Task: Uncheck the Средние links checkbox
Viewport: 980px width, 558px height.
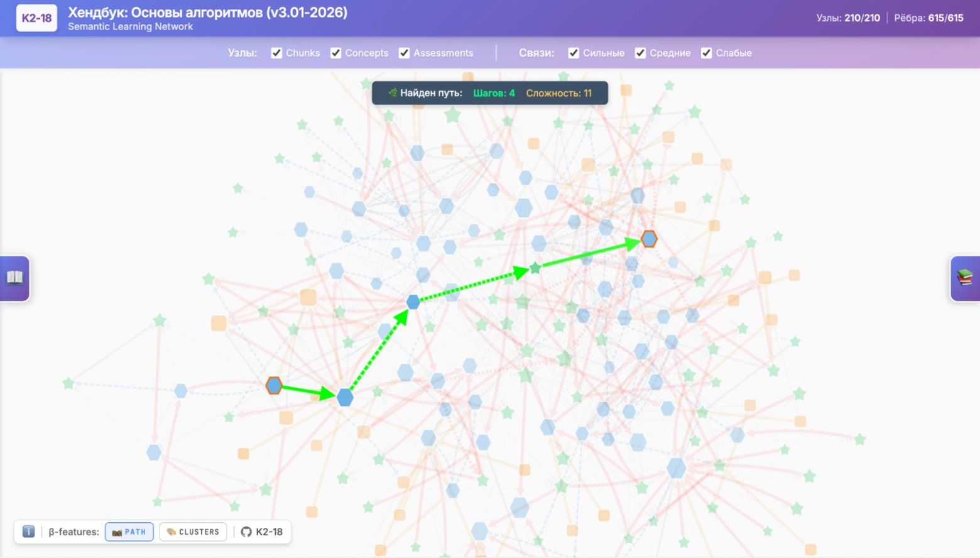Action: (640, 53)
